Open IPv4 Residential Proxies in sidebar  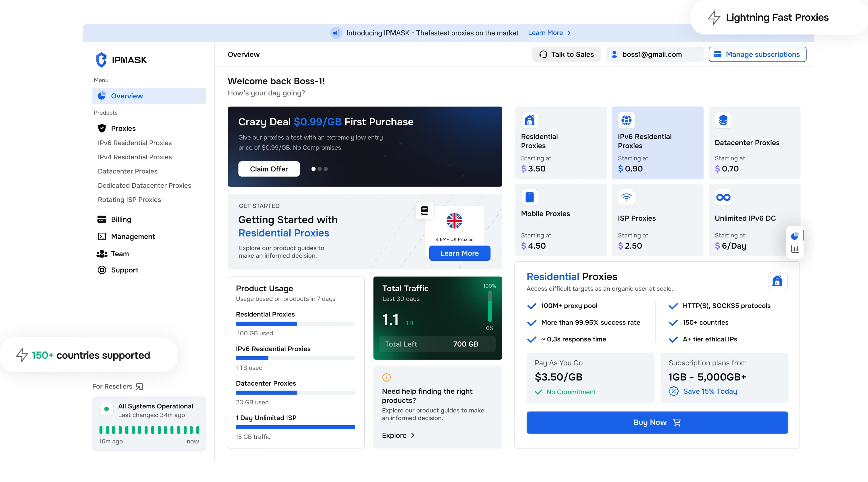coord(135,157)
